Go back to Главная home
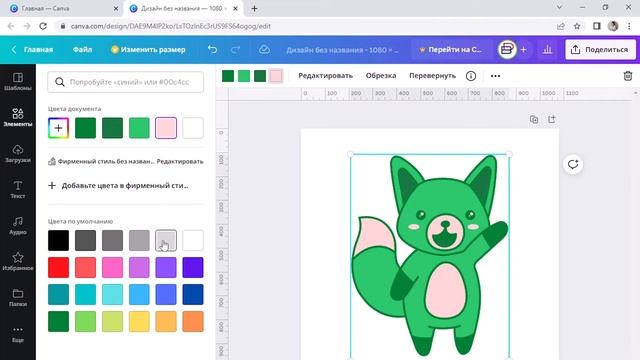Screen dimensions: 640x360 32,49
